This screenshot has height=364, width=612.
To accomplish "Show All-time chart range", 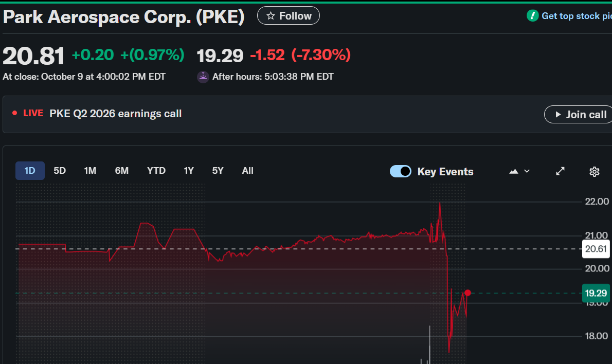I will [248, 171].
